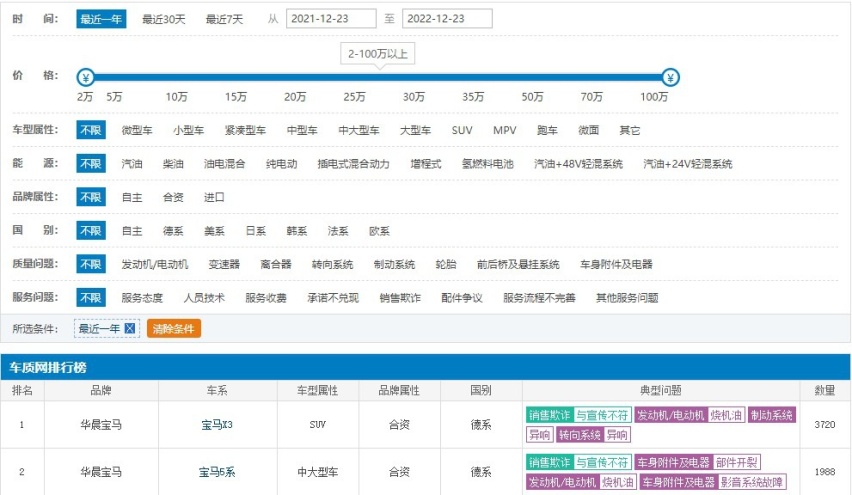Filter by 大型车 vehicle type

coord(416,130)
